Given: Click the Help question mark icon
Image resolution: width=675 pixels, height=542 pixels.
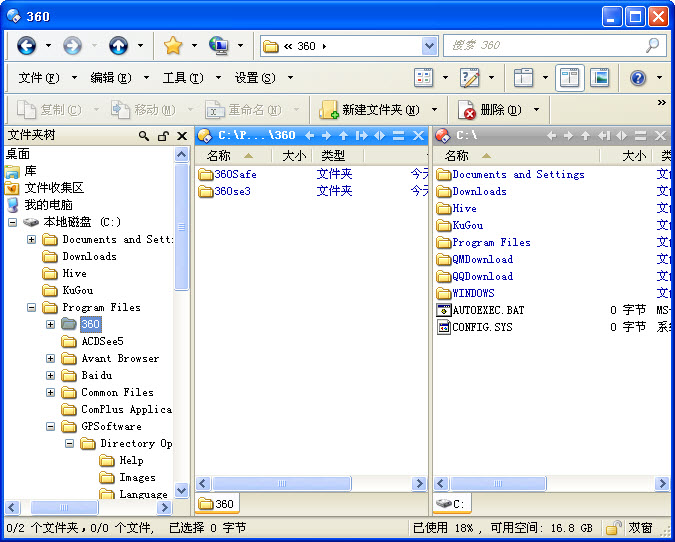Looking at the screenshot, I should click(x=637, y=78).
